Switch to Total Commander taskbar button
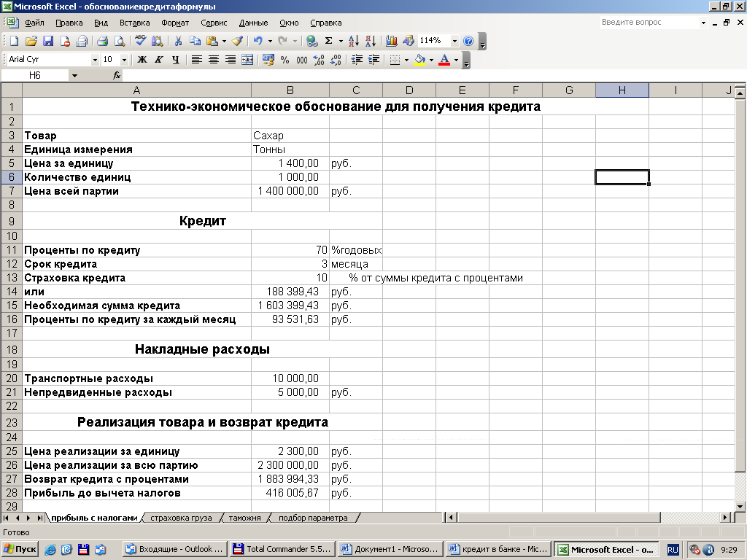The width and height of the screenshot is (747, 560). (282, 549)
